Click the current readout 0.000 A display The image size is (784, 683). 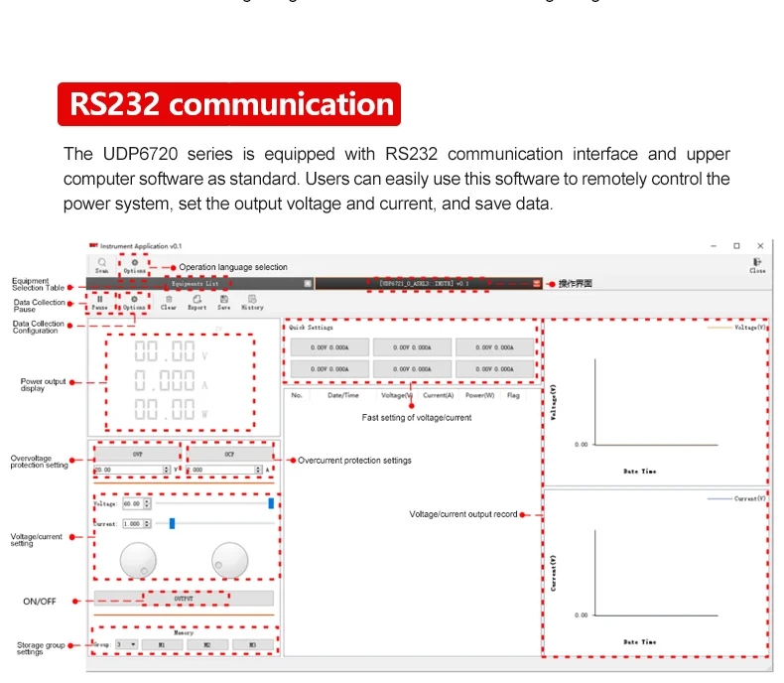click(x=171, y=380)
